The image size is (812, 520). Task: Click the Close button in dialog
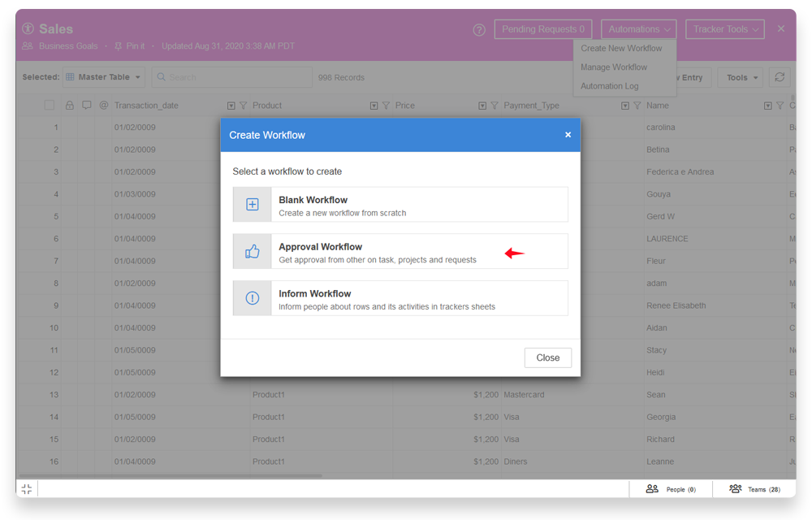[x=548, y=357]
